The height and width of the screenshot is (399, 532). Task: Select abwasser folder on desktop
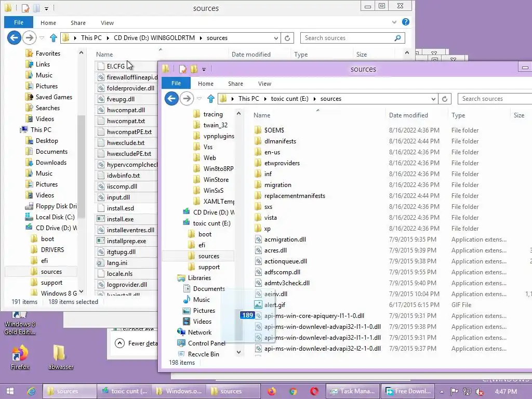tap(60, 357)
